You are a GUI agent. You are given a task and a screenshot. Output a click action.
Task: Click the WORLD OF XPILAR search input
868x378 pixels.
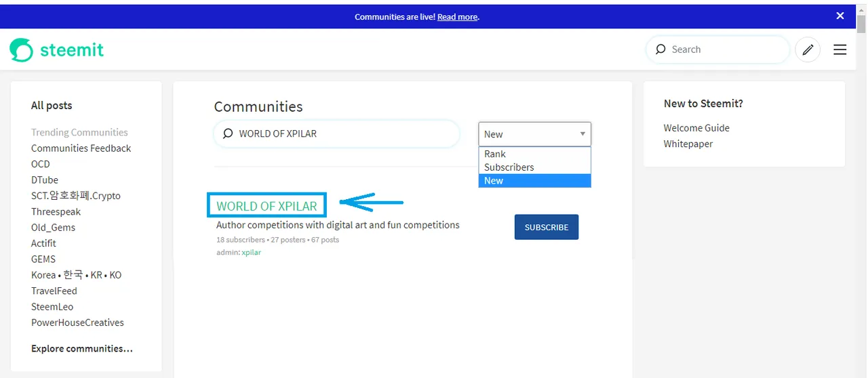click(337, 133)
